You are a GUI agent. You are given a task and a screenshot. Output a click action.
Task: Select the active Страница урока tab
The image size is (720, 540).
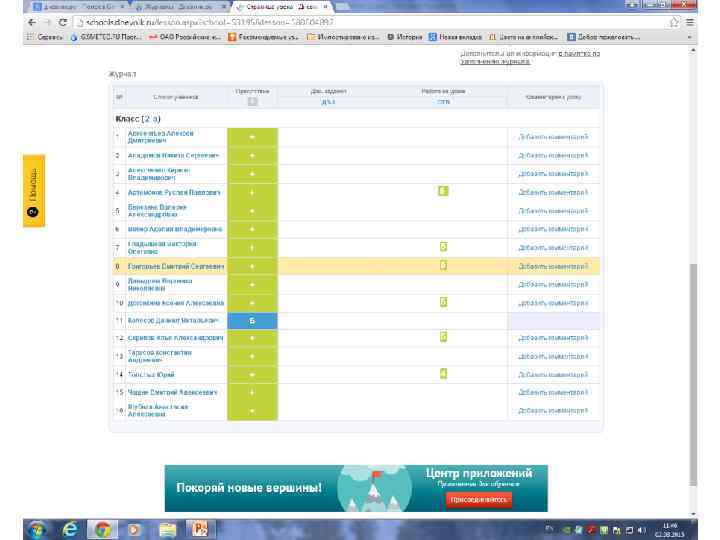pyautogui.click(x=282, y=7)
